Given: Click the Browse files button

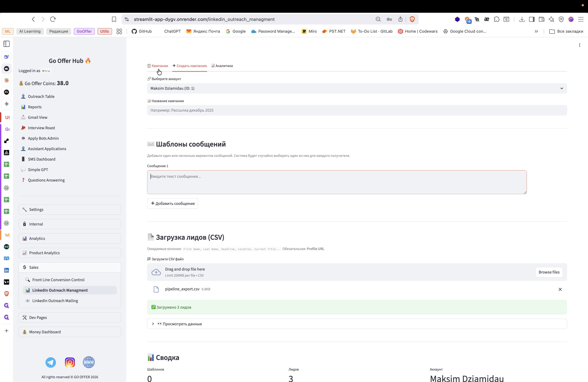Looking at the screenshot, I should 549,272.
